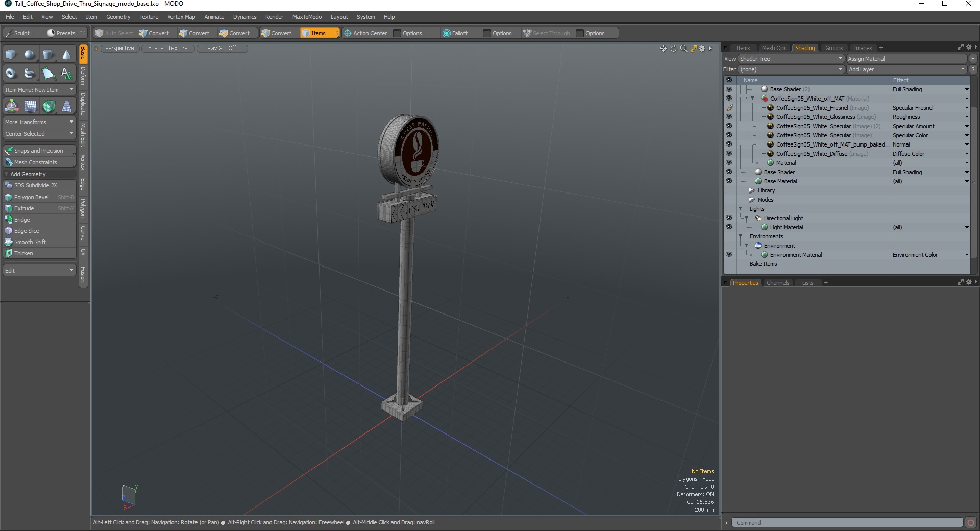Click Snaps and Precision button
The height and width of the screenshot is (531, 980).
click(x=39, y=151)
